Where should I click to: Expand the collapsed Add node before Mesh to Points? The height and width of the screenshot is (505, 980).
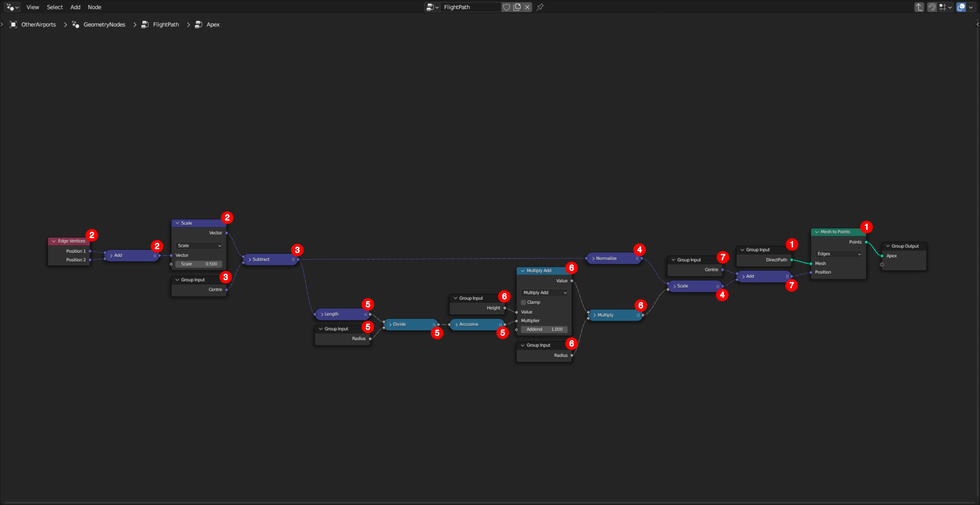click(743, 276)
